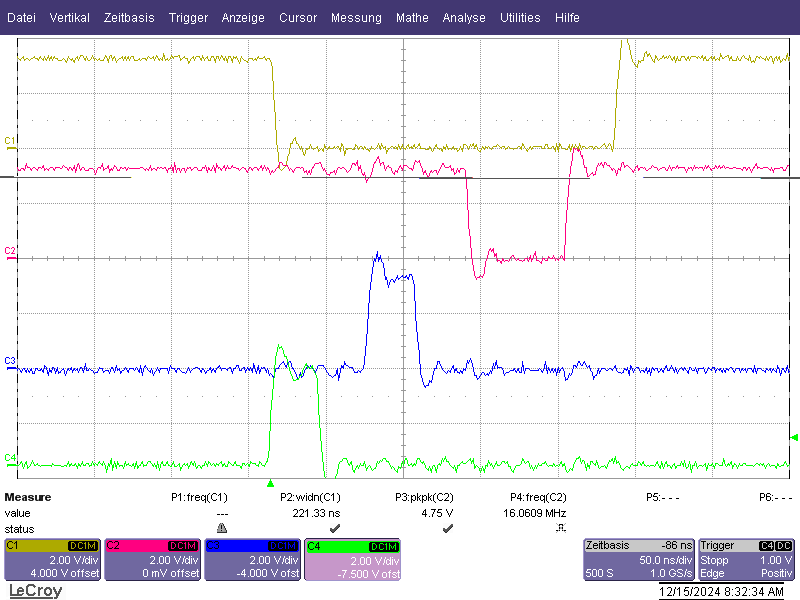Click the C4 channel ground marker
This screenshot has width=800, height=600.
(x=10, y=460)
